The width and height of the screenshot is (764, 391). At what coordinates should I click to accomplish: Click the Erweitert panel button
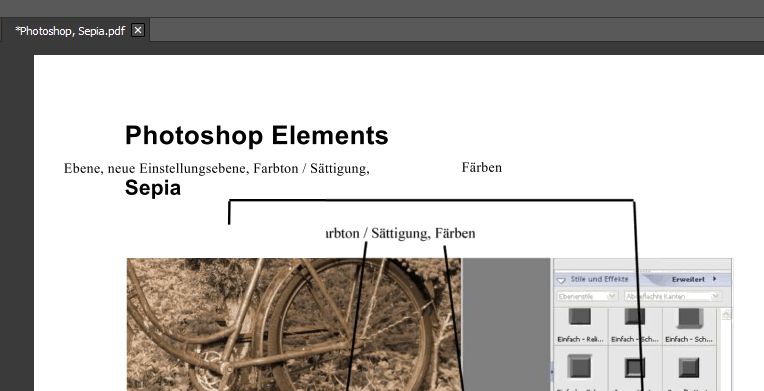688,279
